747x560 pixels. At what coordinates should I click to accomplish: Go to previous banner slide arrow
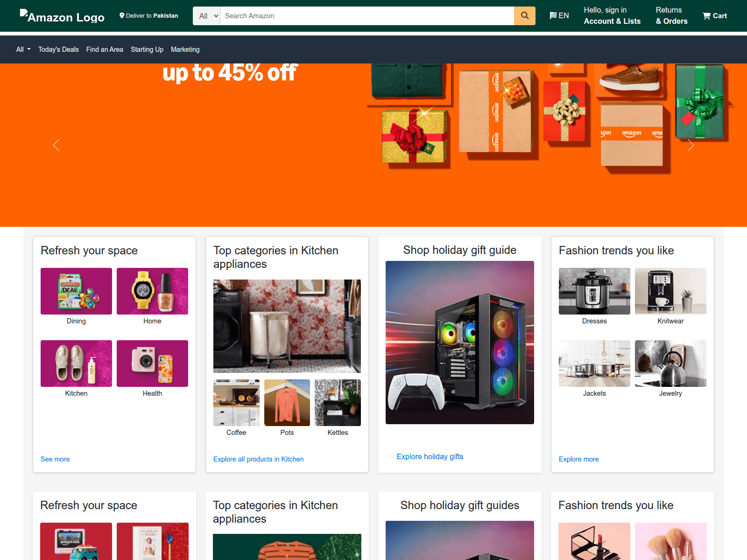[x=56, y=145]
